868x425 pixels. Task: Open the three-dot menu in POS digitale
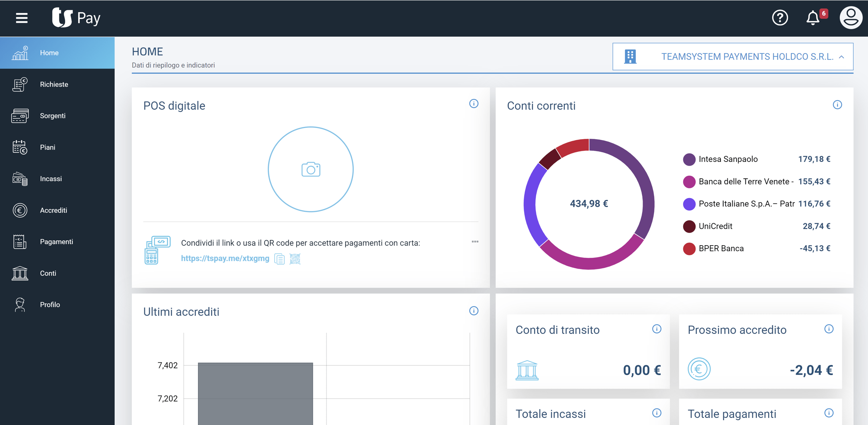pos(475,242)
